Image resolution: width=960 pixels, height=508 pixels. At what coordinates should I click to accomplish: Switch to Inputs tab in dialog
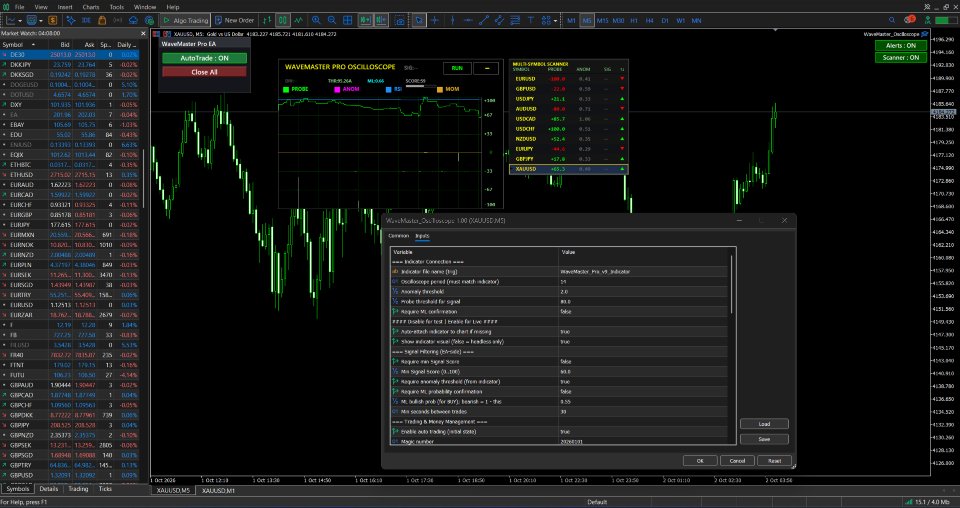[422, 236]
